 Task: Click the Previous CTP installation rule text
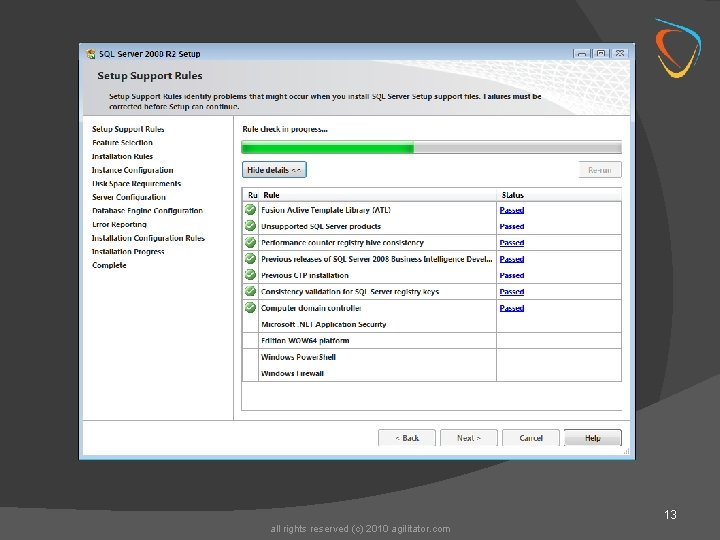[305, 276]
